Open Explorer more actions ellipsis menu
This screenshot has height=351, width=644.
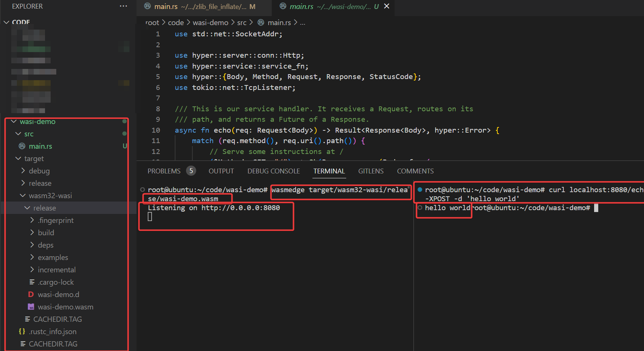[123, 6]
